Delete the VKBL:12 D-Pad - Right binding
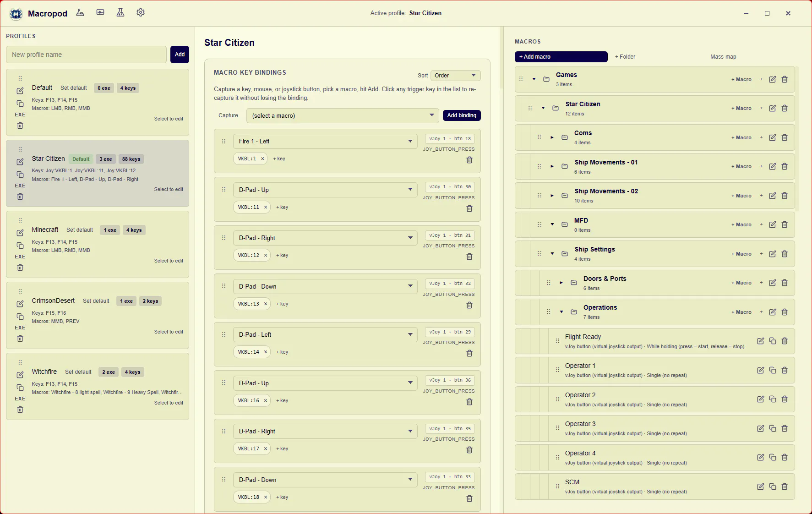 (469, 257)
